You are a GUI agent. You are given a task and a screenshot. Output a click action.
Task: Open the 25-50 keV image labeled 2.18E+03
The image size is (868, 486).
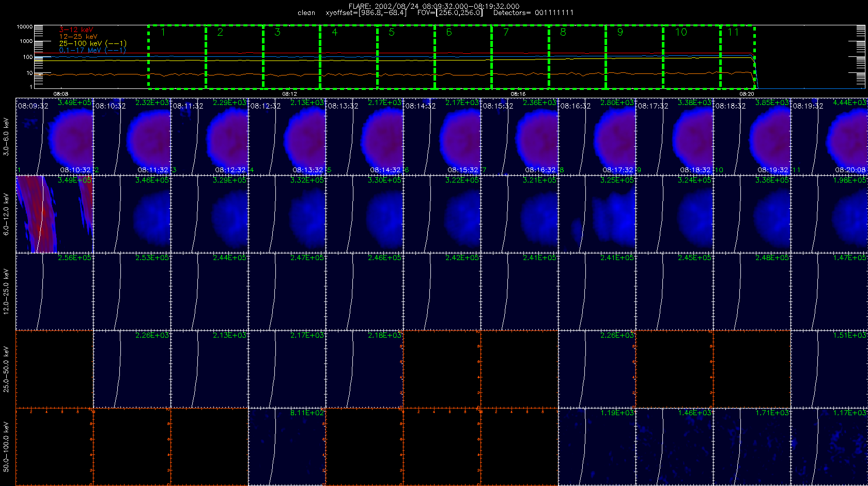364,369
